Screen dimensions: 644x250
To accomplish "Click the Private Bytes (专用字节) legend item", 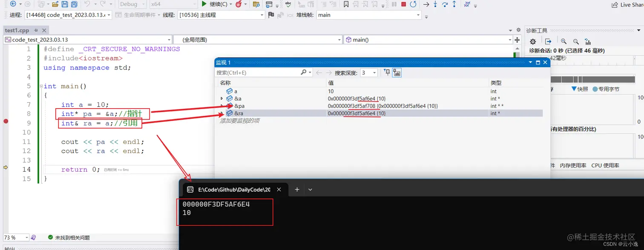I will click(606, 89).
